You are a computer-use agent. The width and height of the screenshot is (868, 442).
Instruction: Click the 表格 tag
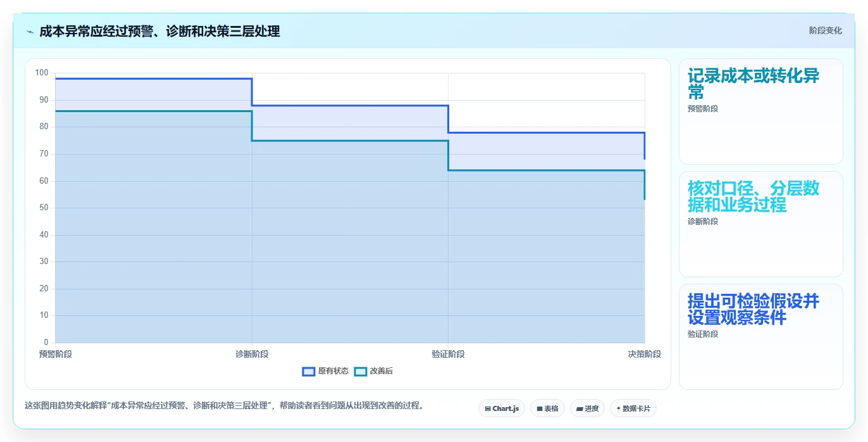pos(547,408)
